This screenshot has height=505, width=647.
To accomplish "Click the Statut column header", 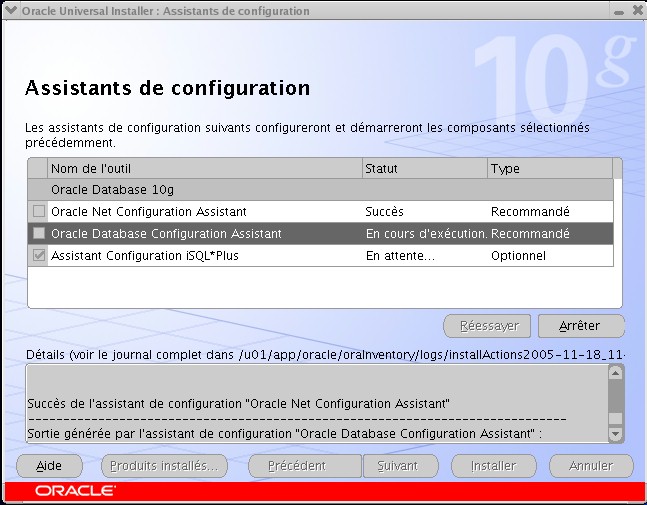I will pyautogui.click(x=425, y=168).
